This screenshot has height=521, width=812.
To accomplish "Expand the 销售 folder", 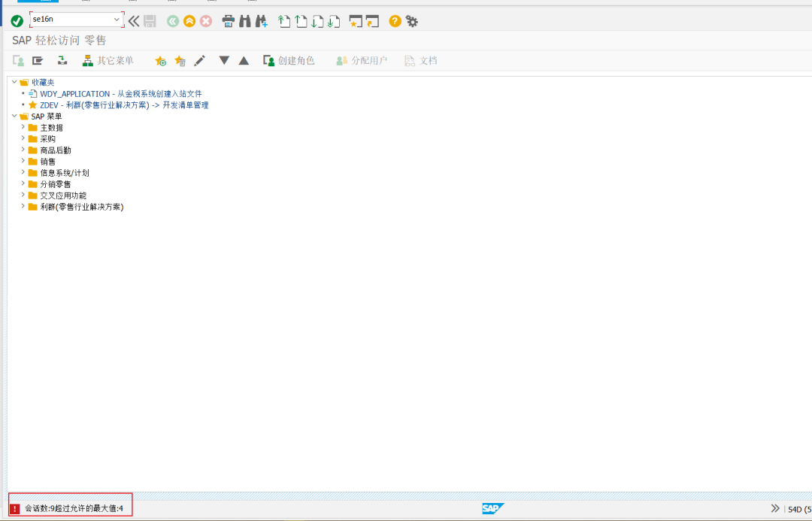I will 23,161.
